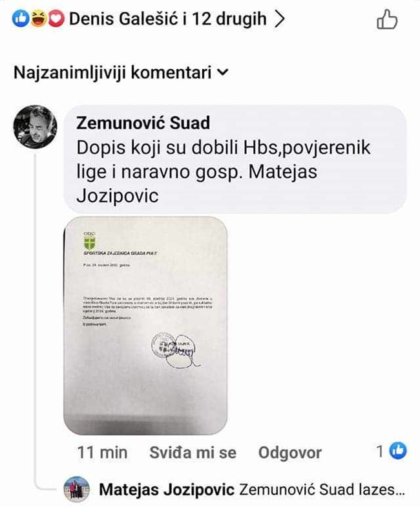Open Zemunović Suad's profile picture
Image resolution: width=420 pixels, height=507 pixels.
35,127
